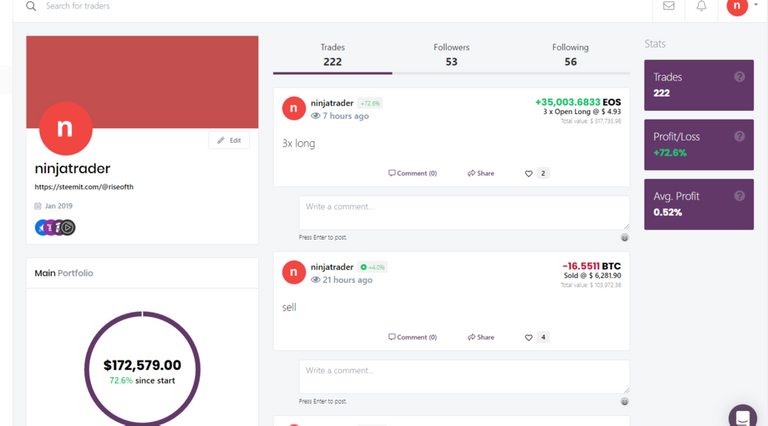Click the +4.0% badge on sell post

coord(373,267)
